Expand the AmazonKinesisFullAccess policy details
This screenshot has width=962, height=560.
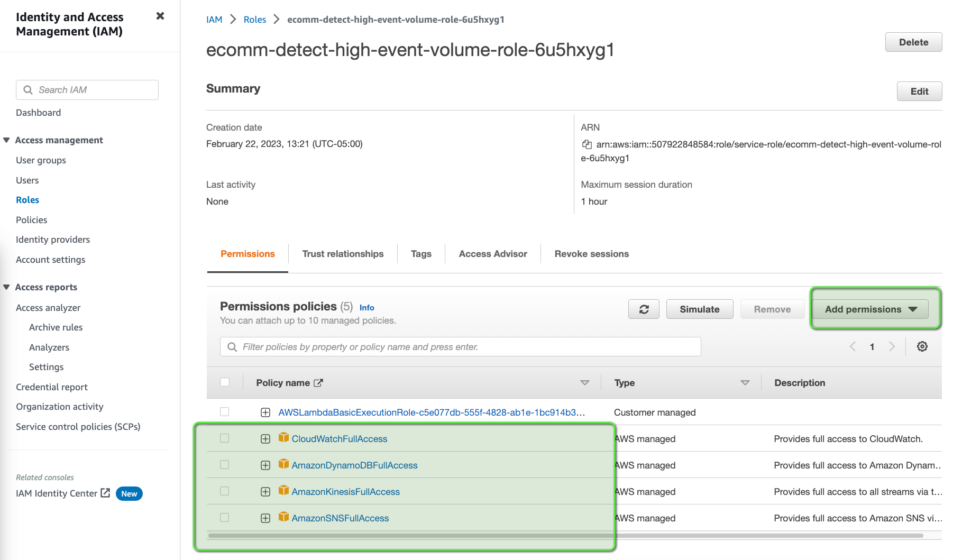click(x=265, y=491)
